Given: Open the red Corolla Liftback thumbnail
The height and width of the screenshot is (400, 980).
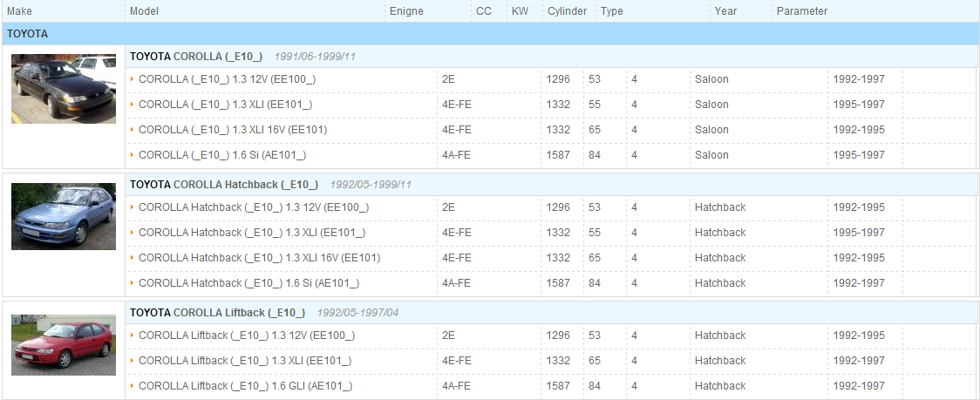Looking at the screenshot, I should (x=63, y=345).
